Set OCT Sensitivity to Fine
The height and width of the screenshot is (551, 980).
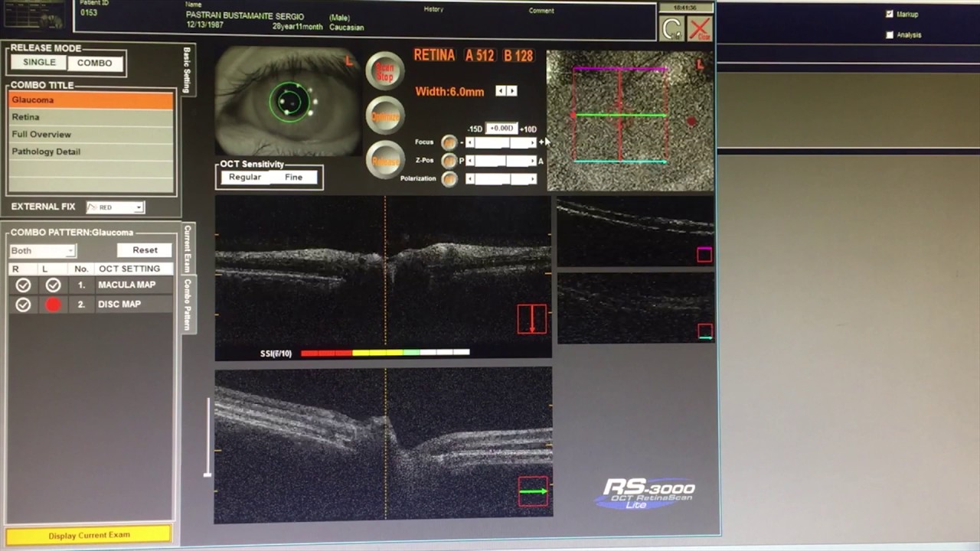point(293,178)
